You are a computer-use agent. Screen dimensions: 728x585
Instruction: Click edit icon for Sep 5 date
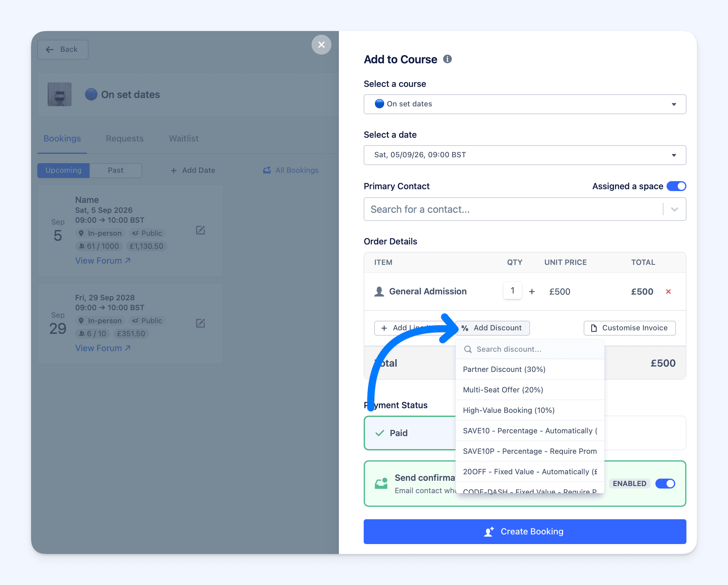tap(200, 230)
